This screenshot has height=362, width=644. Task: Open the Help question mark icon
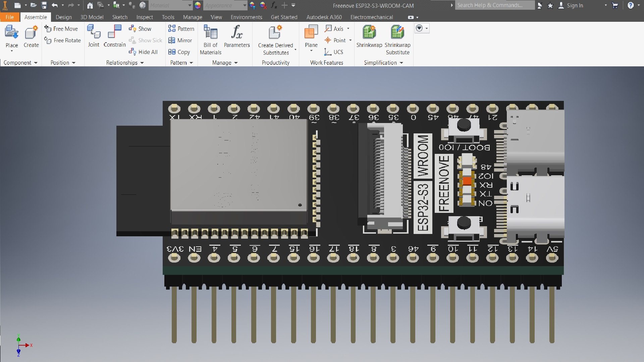coord(631,5)
